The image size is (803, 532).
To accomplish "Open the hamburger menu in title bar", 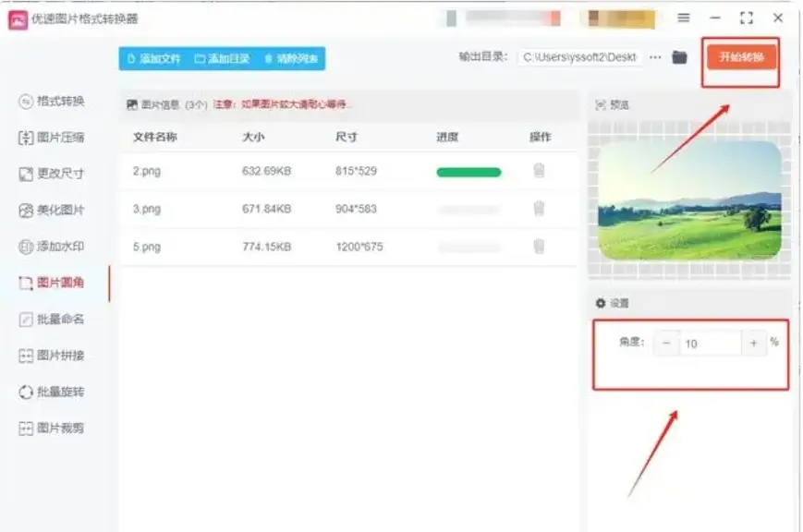I will 683,18.
